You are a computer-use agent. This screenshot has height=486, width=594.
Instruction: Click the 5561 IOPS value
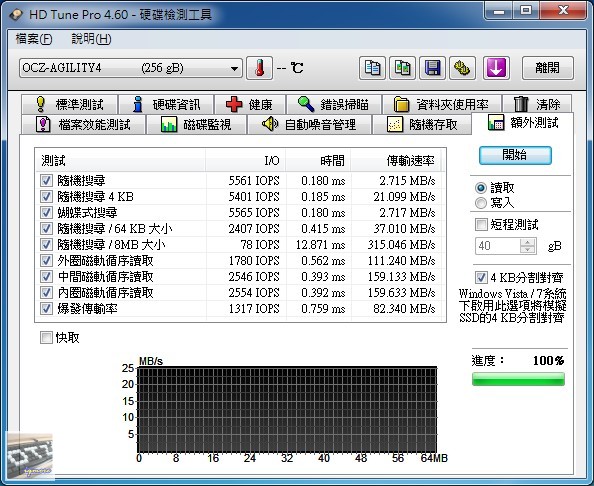coord(254,181)
